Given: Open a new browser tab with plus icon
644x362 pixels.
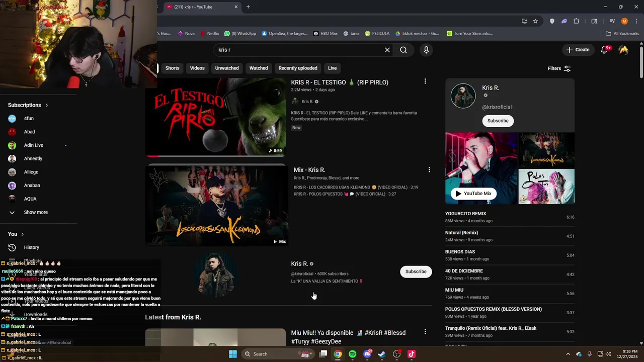Looking at the screenshot, I should (x=248, y=7).
